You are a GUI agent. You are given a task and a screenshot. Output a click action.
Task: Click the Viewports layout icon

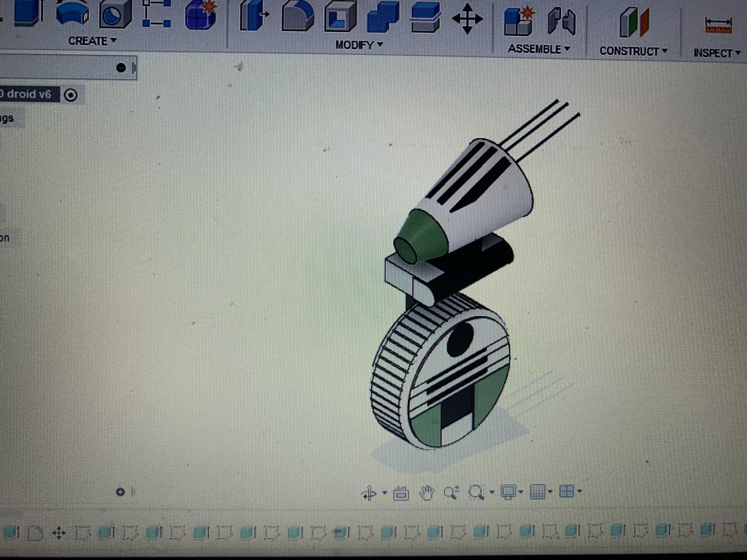point(567,491)
